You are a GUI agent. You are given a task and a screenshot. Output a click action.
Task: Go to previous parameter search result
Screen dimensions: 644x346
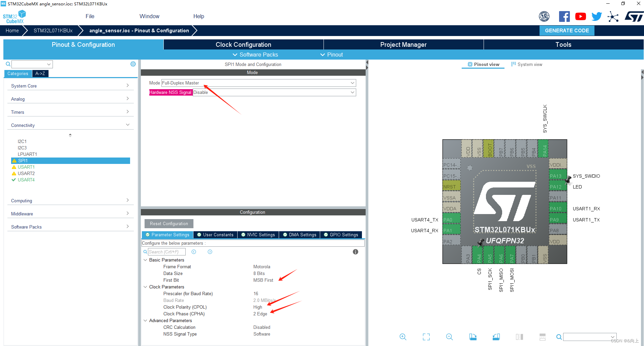pyautogui.click(x=194, y=252)
